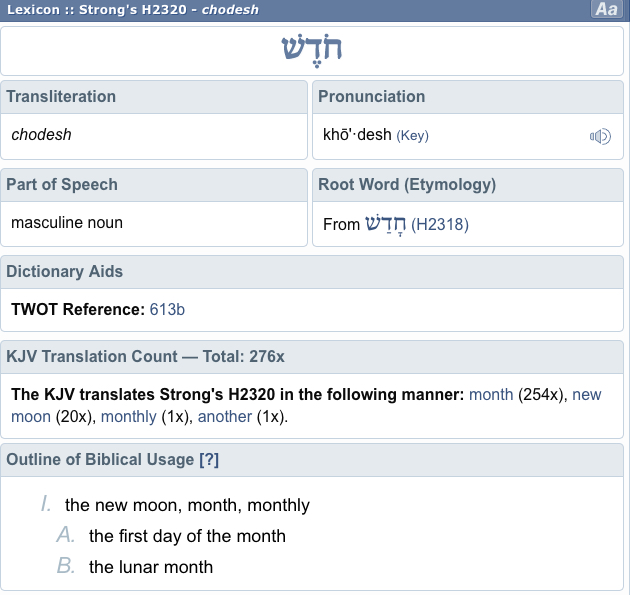Open TWOT reference 613b
Screen dimensions: 630x595
point(167,309)
